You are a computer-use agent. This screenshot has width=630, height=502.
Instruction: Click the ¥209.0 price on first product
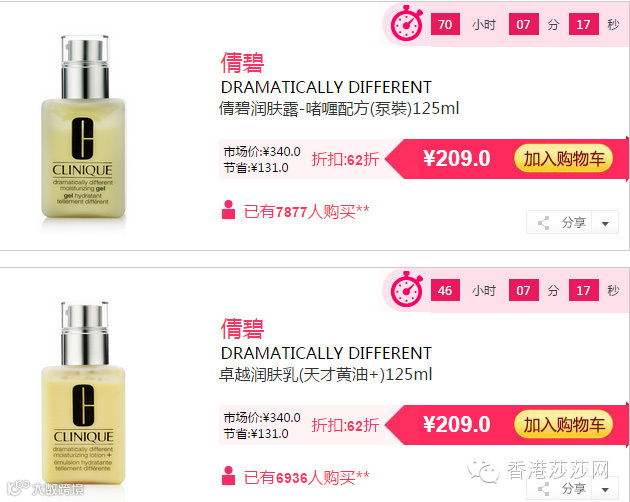click(456, 158)
